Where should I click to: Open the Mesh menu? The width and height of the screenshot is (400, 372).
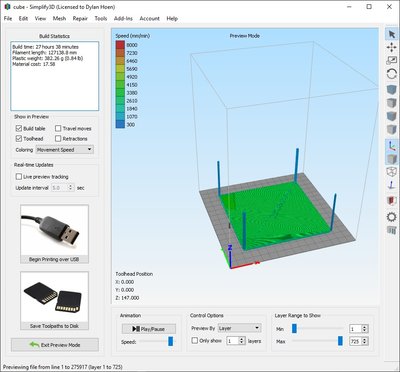[59, 18]
